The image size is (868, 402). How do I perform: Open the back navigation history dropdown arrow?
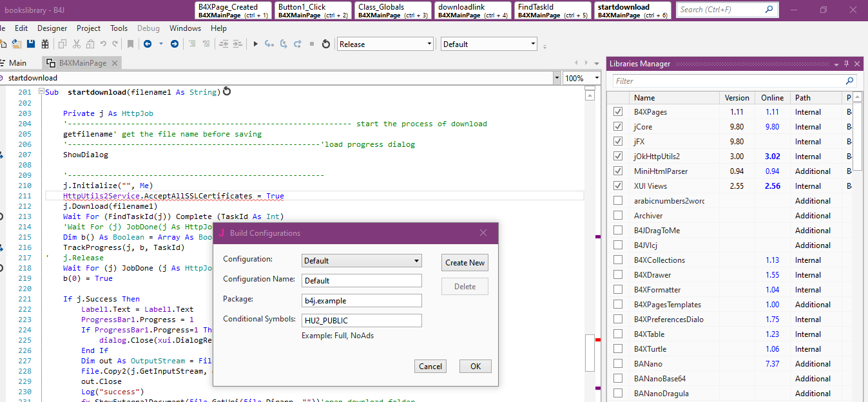tap(161, 44)
